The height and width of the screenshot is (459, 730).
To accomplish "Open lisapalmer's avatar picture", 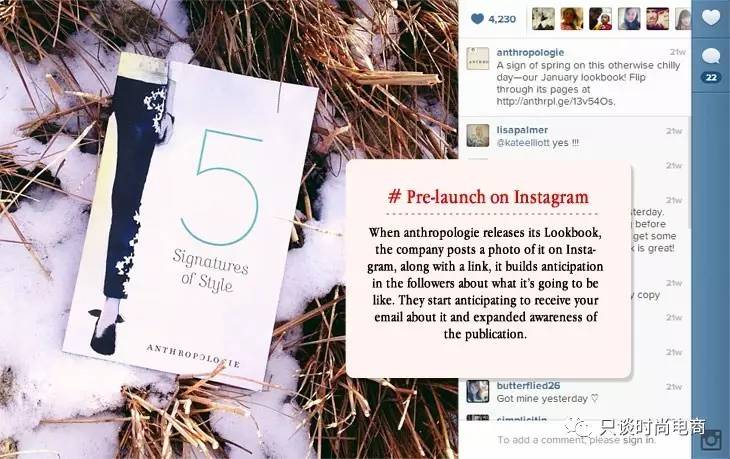I will coord(478,135).
